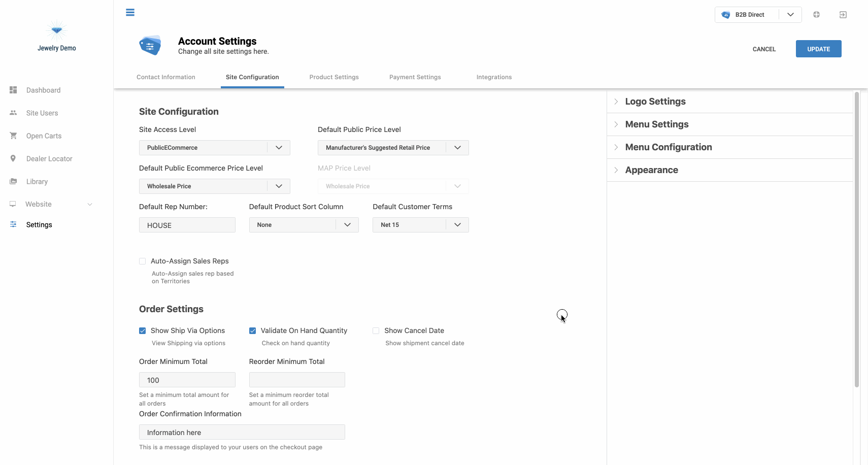868x465 pixels.
Task: Click the Open Carts shopping cart icon
Action: 13,136
